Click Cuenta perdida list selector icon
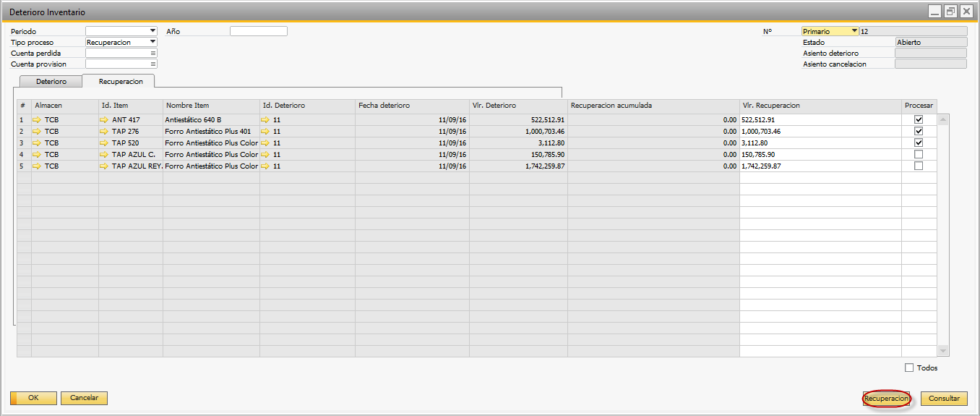This screenshot has width=980, height=416. pos(152,54)
